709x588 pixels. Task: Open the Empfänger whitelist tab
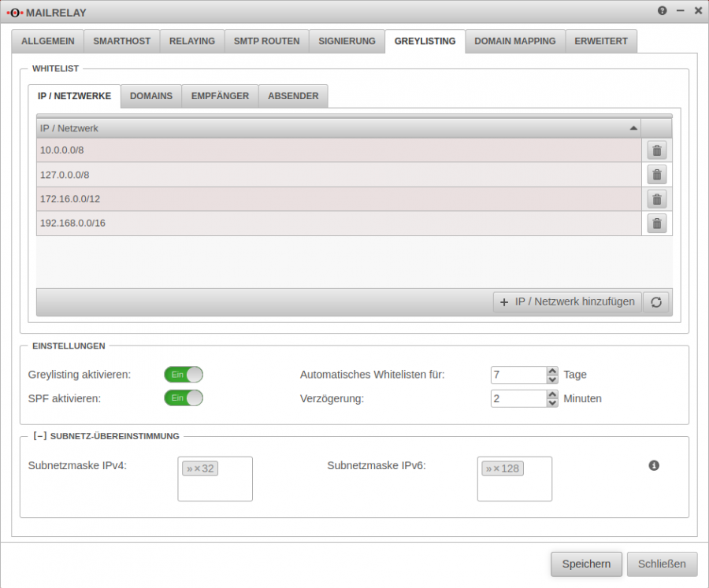220,95
